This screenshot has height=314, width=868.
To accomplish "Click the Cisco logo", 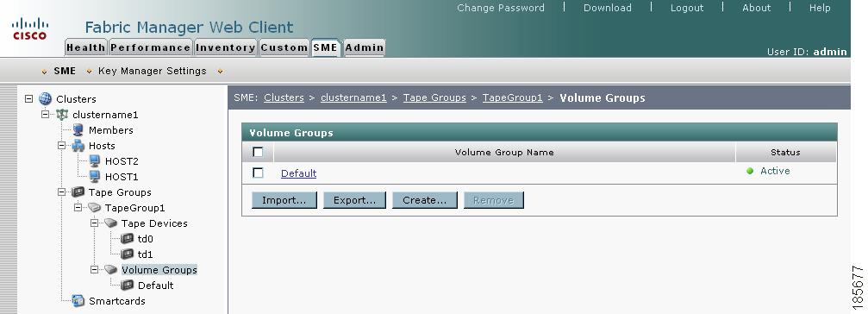I will (x=30, y=28).
